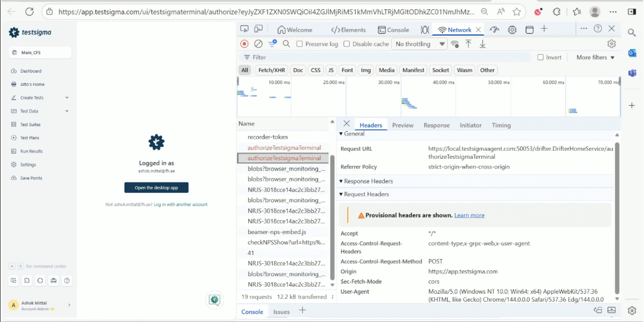This screenshot has width=644, height=322.
Task: Open the Outlook icon in Edge sidebar
Action: click(632, 53)
